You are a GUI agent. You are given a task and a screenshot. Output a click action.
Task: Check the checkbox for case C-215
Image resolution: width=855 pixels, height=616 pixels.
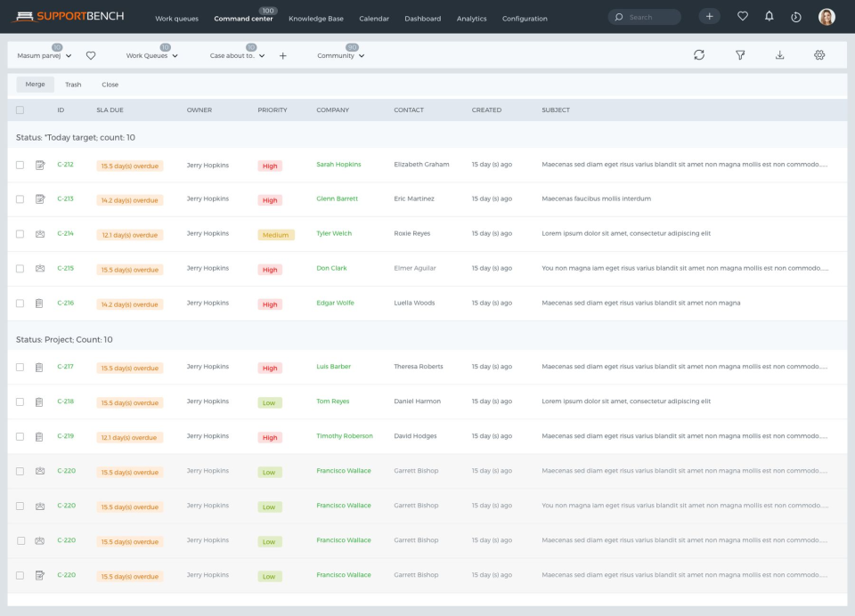(x=20, y=268)
